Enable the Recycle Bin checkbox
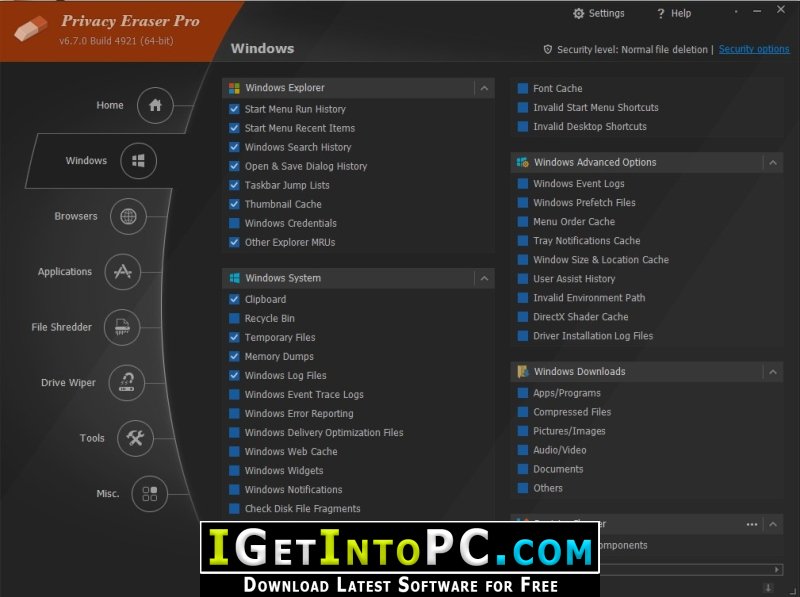Viewport: 800px width, 597px height. [234, 318]
